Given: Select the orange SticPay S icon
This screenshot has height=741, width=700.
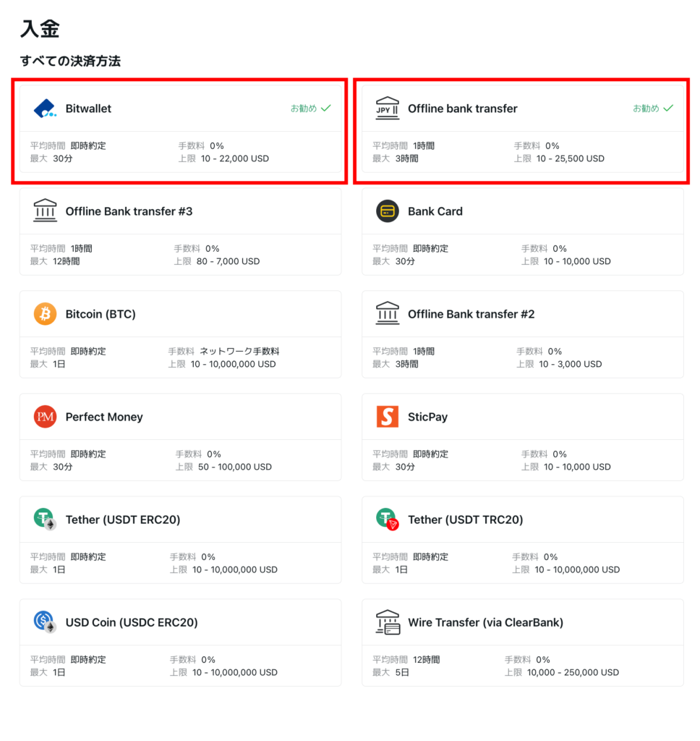Looking at the screenshot, I should pos(388,417).
